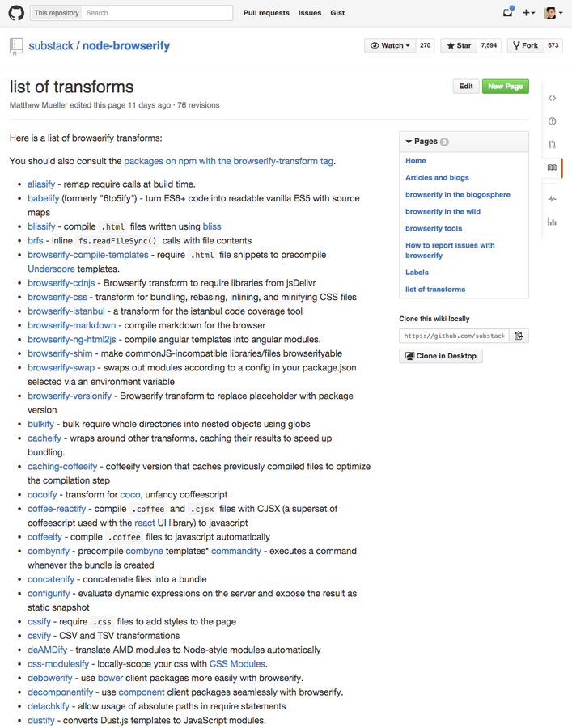The width and height of the screenshot is (572, 728).
Task: Open the pull requests sidebar icon
Action: tap(552, 145)
